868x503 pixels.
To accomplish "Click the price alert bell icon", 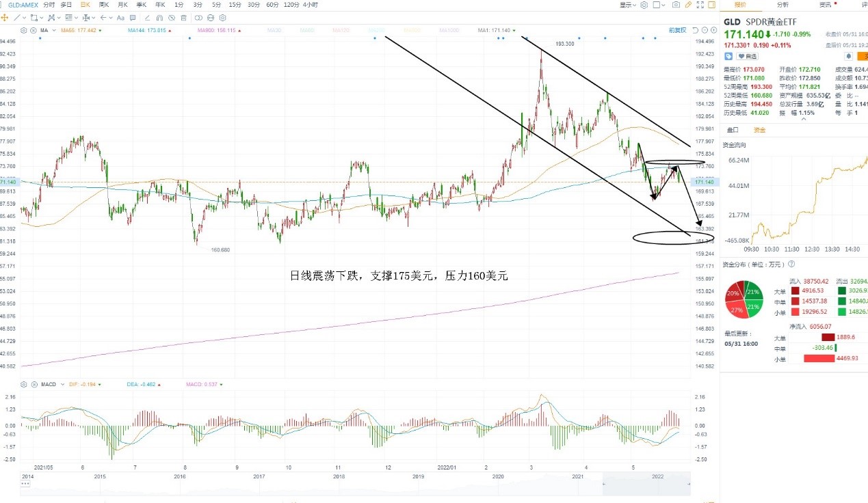I will [x=849, y=56].
